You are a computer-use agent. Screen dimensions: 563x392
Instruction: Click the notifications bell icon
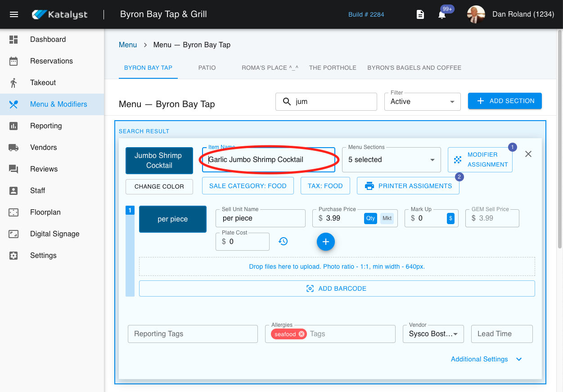coord(442,15)
